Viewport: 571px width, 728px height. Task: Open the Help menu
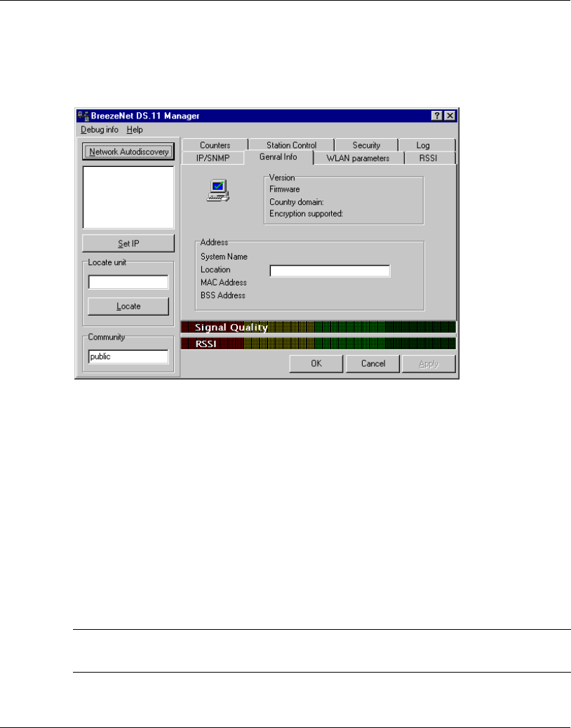[135, 130]
